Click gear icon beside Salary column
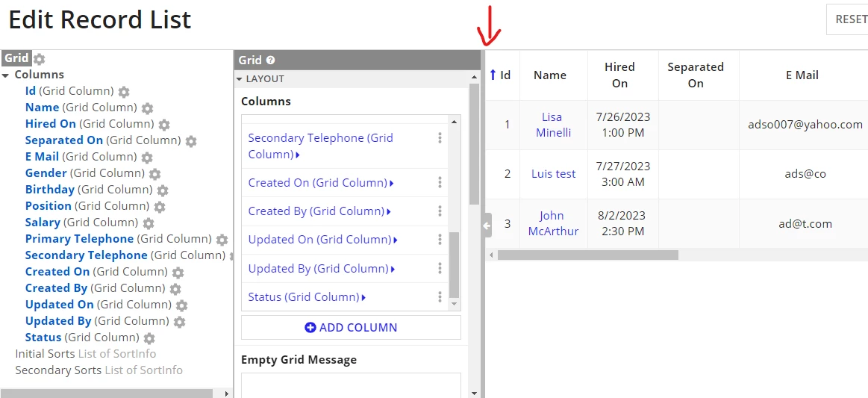868x398 pixels. coord(149,223)
